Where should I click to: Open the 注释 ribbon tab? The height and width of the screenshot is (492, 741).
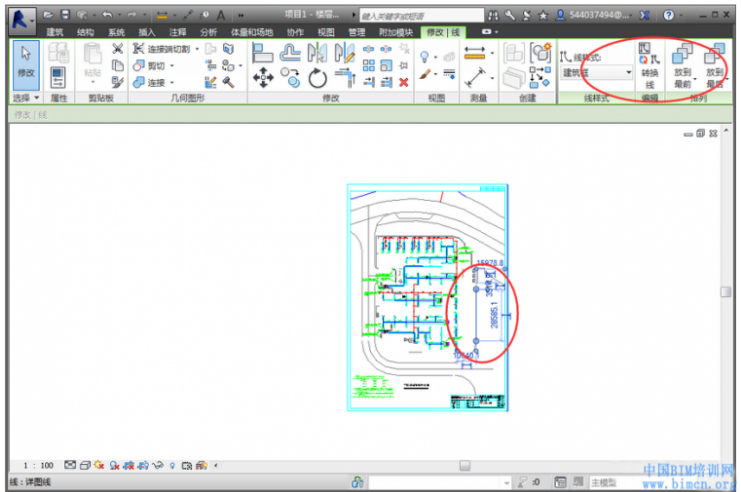click(x=178, y=32)
